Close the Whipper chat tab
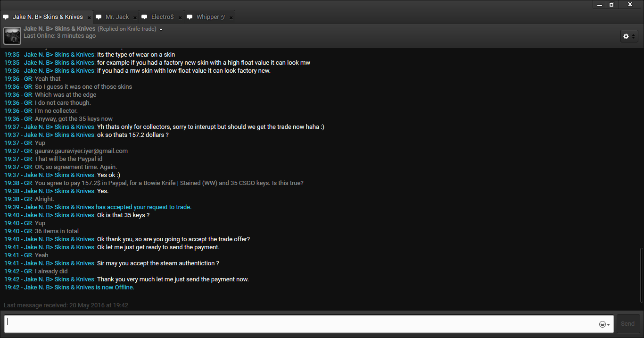The image size is (644, 338). pos(231,17)
